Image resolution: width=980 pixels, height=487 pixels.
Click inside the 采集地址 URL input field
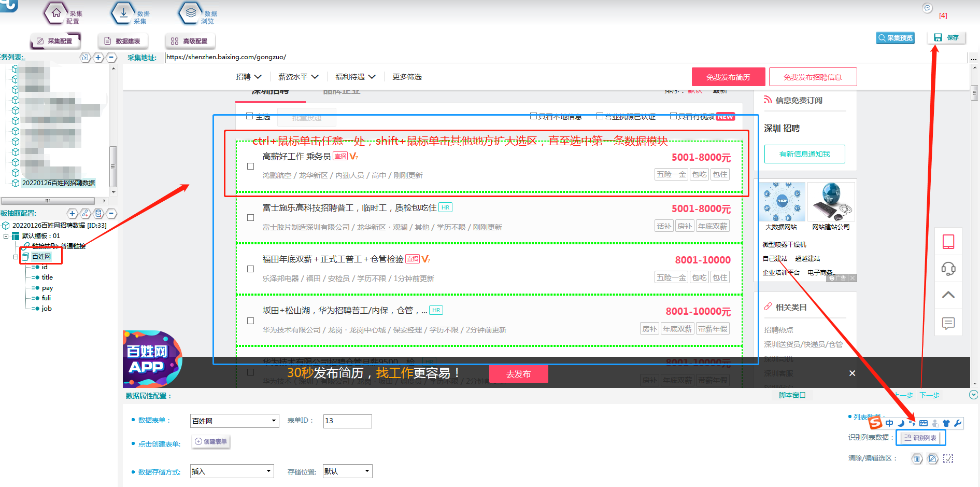[x=363, y=57]
